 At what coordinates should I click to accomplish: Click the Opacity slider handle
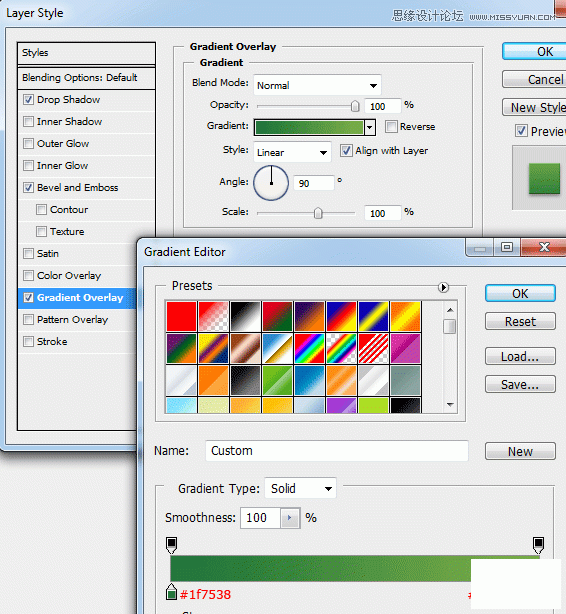tap(355, 106)
